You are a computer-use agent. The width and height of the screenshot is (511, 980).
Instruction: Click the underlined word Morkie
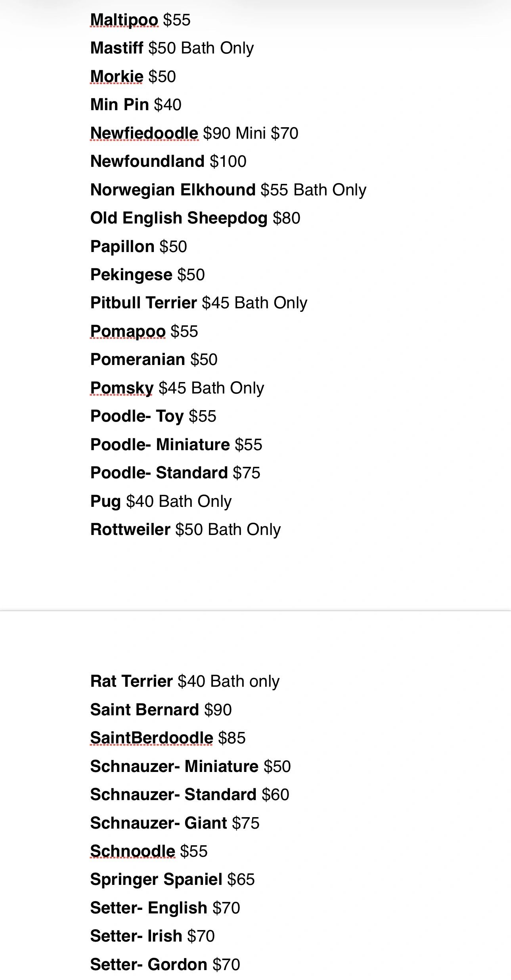(x=117, y=76)
